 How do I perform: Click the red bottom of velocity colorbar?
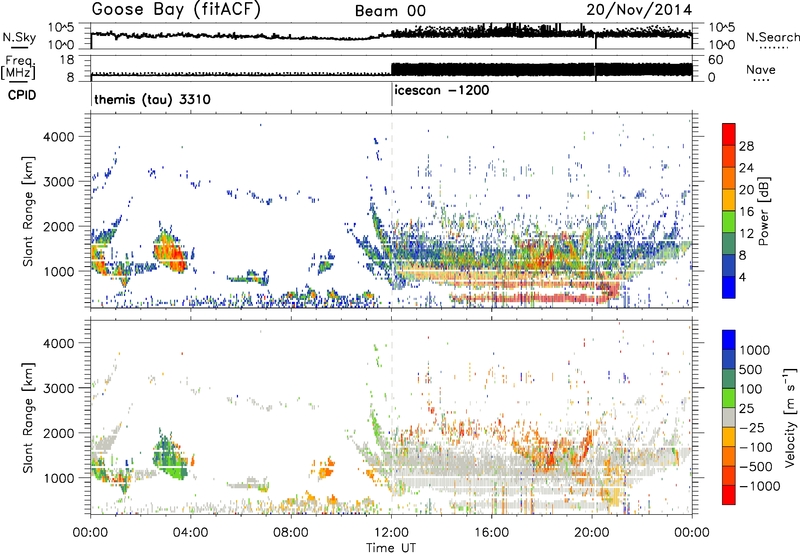click(729, 495)
